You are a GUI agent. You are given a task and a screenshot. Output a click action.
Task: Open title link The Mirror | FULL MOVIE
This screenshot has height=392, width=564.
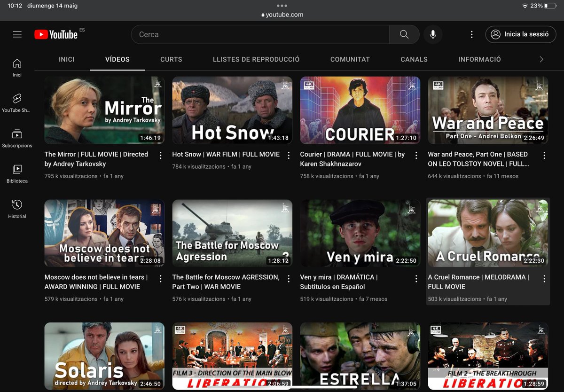96,159
